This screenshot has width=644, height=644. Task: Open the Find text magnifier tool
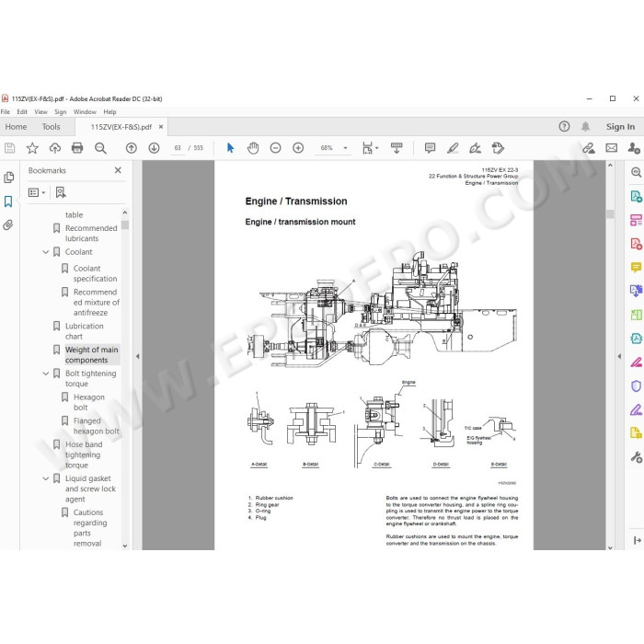point(100,148)
